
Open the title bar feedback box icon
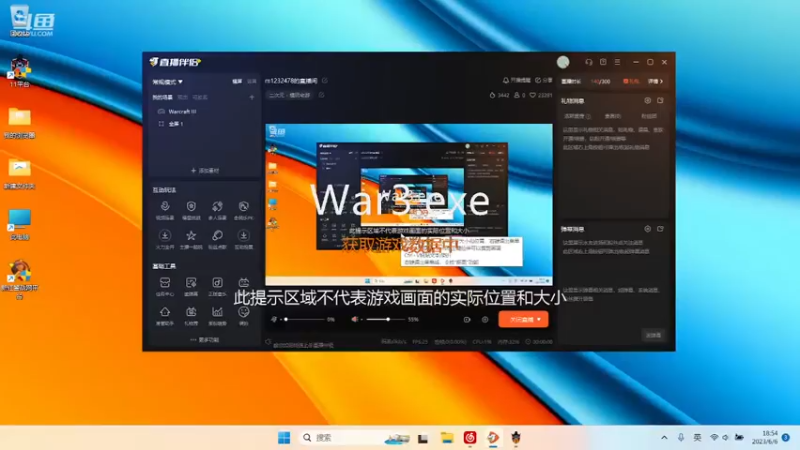603,62
